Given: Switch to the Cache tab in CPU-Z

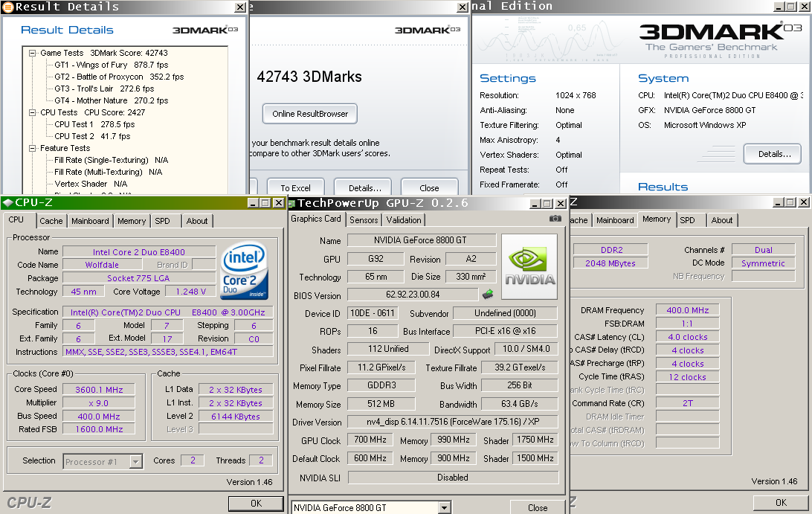Looking at the screenshot, I should [x=51, y=221].
